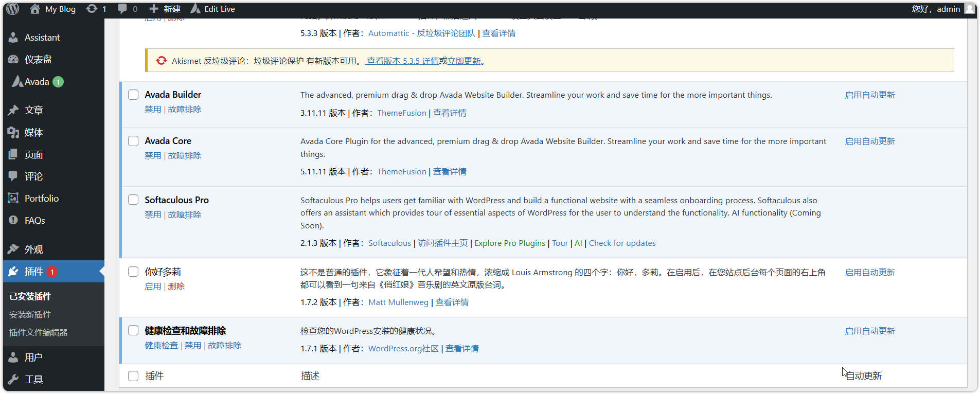This screenshot has height=394, width=980.
Task: View details 查看详情 for Avada Core
Action: click(450, 171)
